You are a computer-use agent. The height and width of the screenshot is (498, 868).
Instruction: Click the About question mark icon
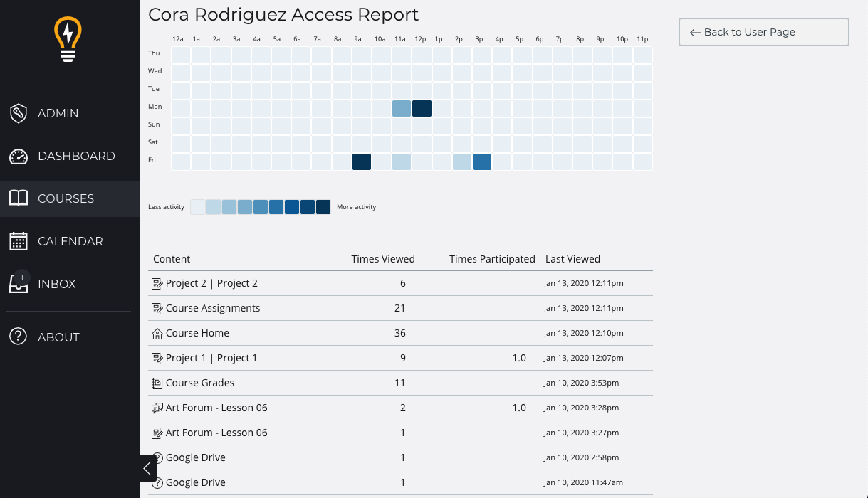pyautogui.click(x=19, y=337)
